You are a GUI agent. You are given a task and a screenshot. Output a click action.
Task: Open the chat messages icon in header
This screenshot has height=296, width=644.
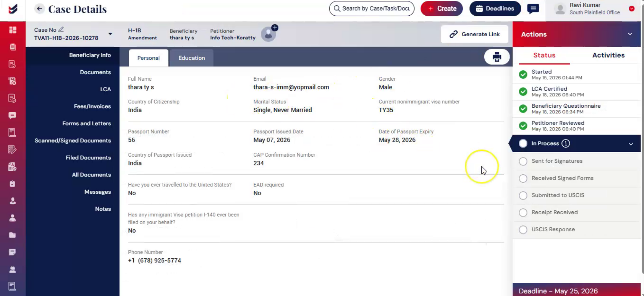533,9
